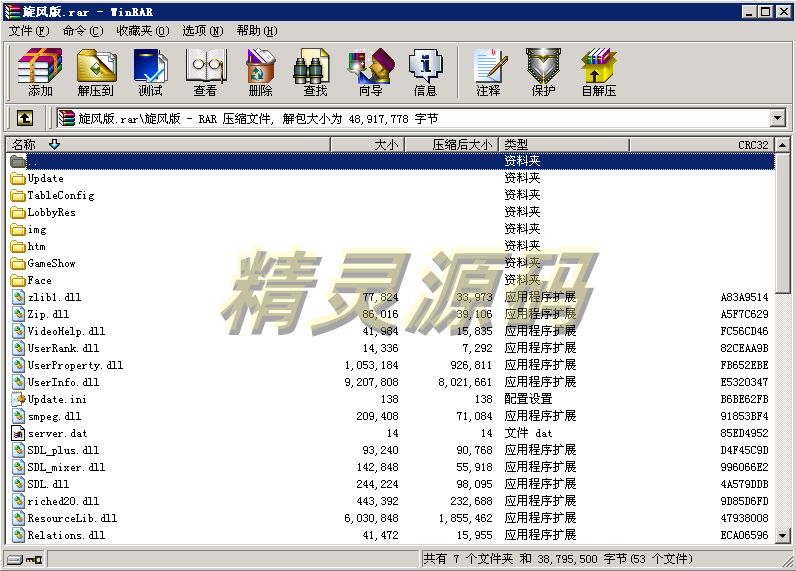This screenshot has height=571, width=796.
Task: Select the Zip.dll file row
Action: click(x=391, y=314)
